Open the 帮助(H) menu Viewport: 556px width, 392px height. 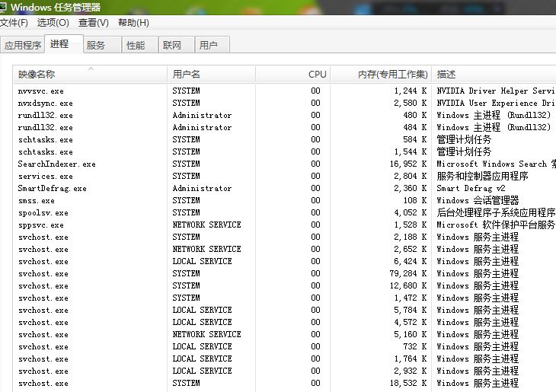coord(133,23)
